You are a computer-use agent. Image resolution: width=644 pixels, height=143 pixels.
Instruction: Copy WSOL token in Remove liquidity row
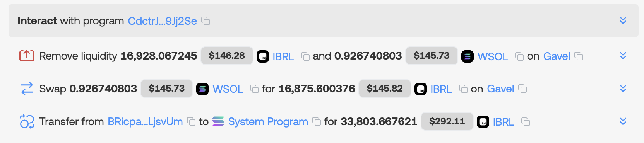(519, 56)
